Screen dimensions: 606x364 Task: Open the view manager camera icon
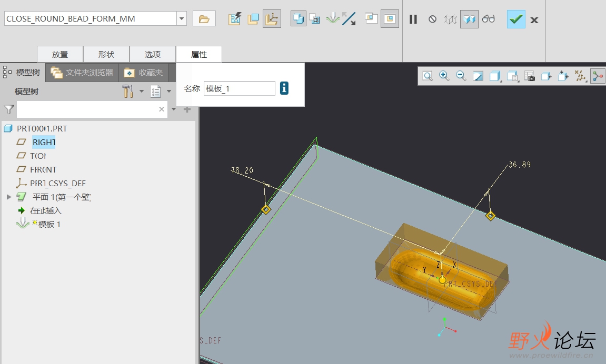point(530,76)
